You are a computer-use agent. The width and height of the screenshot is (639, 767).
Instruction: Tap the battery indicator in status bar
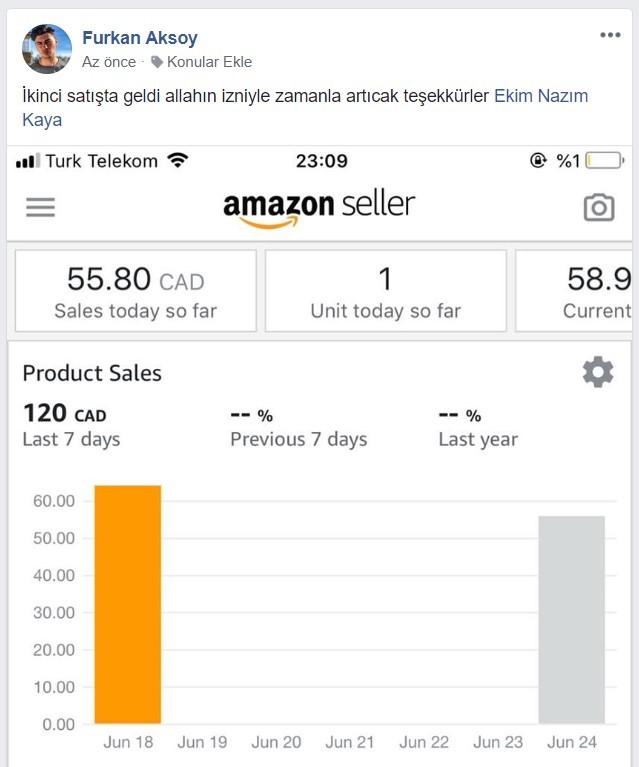pyautogui.click(x=605, y=160)
